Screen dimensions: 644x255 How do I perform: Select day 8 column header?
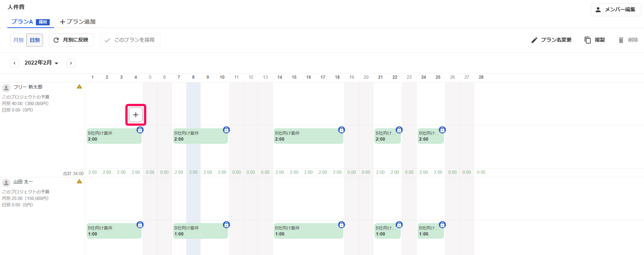point(193,77)
